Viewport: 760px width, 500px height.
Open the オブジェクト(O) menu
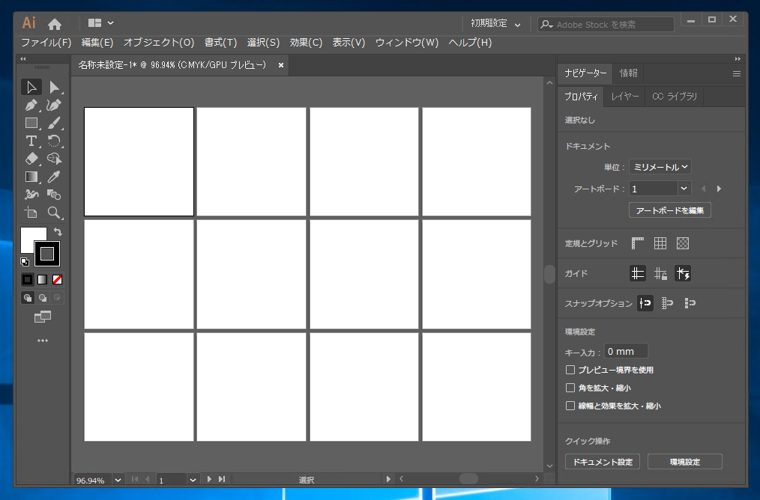[158, 42]
